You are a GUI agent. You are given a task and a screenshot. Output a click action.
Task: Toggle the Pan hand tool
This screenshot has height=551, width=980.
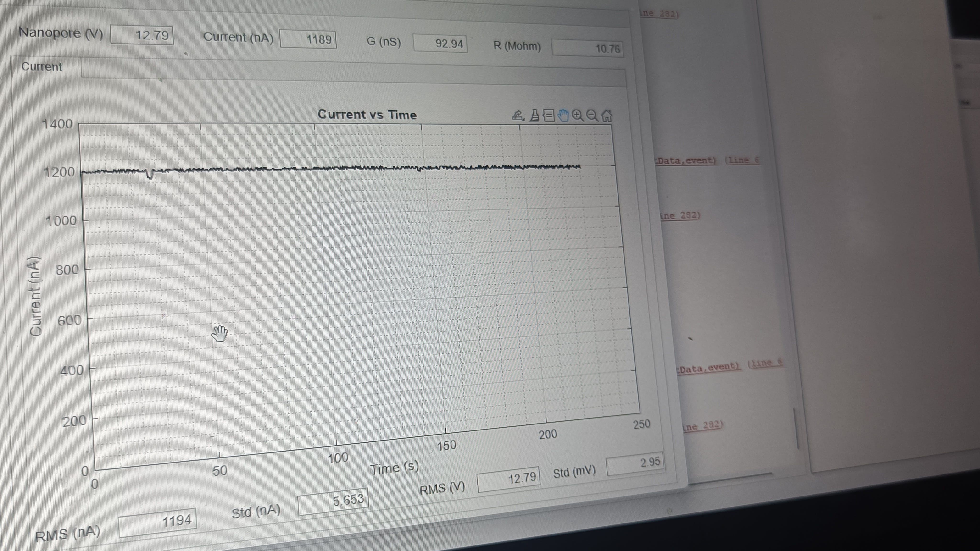(563, 115)
